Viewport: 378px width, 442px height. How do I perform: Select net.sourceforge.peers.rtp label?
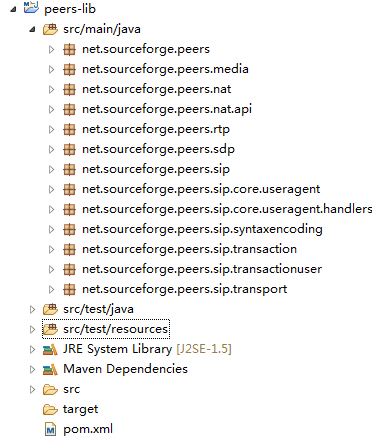click(156, 130)
